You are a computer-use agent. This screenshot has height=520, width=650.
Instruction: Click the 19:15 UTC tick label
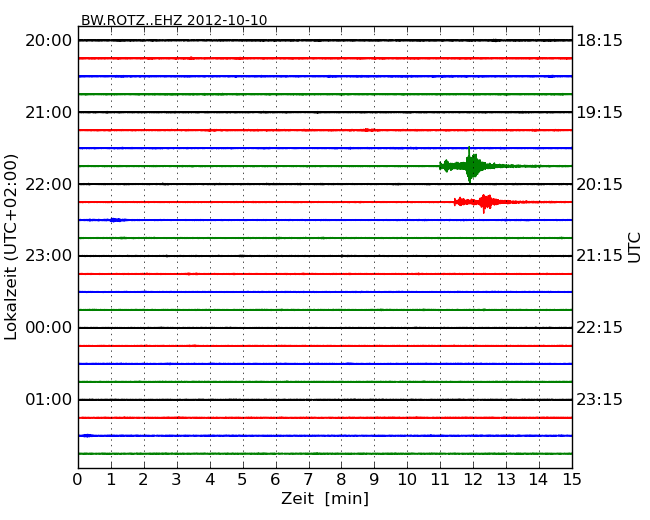599,112
